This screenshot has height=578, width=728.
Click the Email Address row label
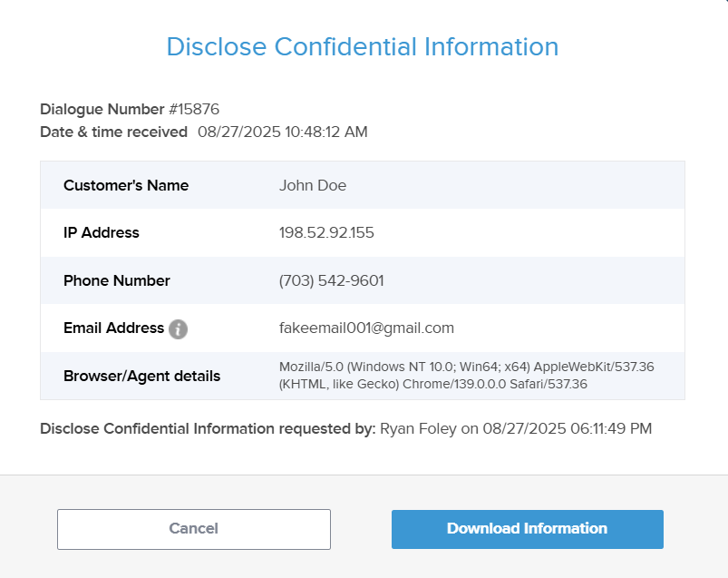[113, 328]
